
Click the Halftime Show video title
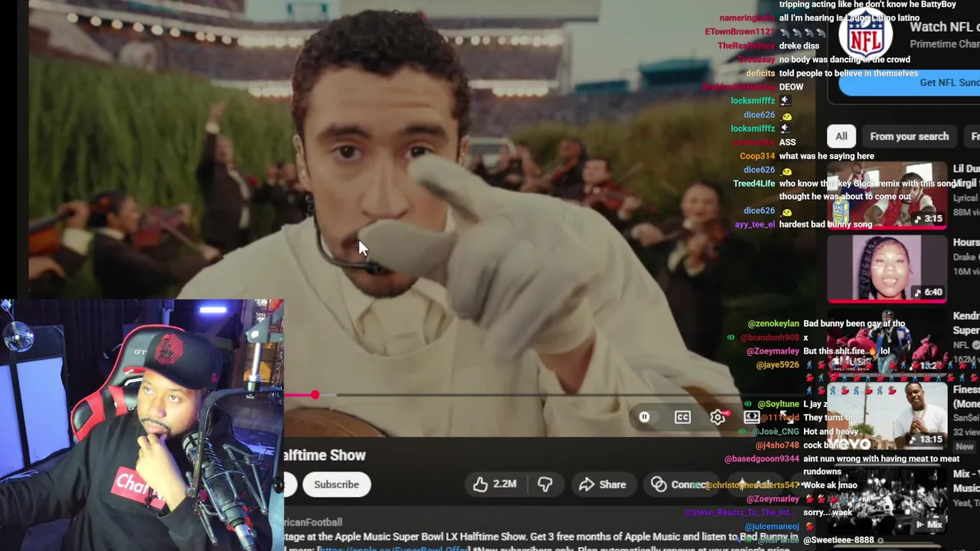coord(325,455)
